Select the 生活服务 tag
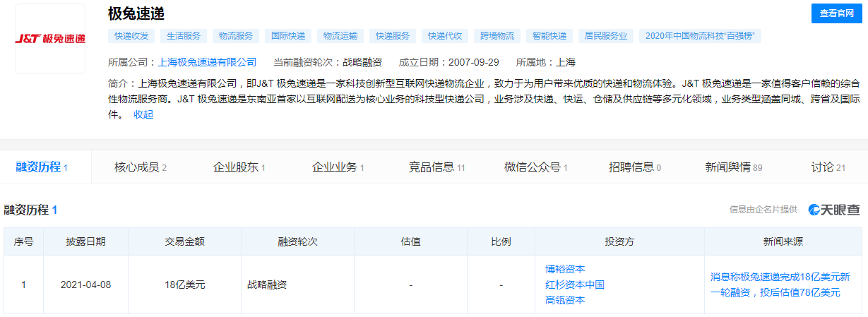The height and width of the screenshot is (317, 868). [184, 35]
